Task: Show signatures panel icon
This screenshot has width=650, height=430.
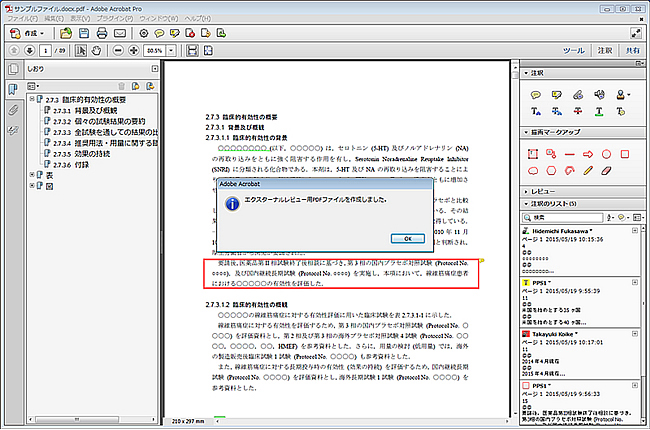Action: point(13,131)
